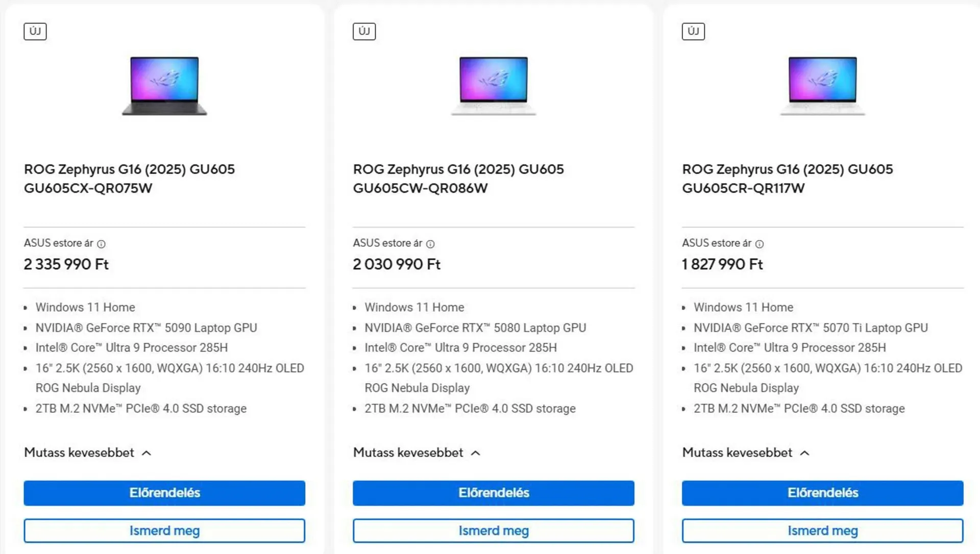This screenshot has width=980, height=554.
Task: Collapse specs with Mutass kevesebbet on GU605CX
Action: [x=87, y=452]
